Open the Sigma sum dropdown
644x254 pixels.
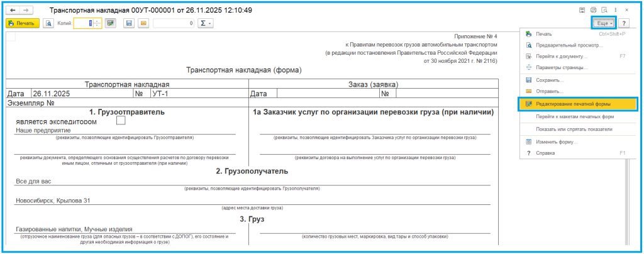tap(206, 23)
